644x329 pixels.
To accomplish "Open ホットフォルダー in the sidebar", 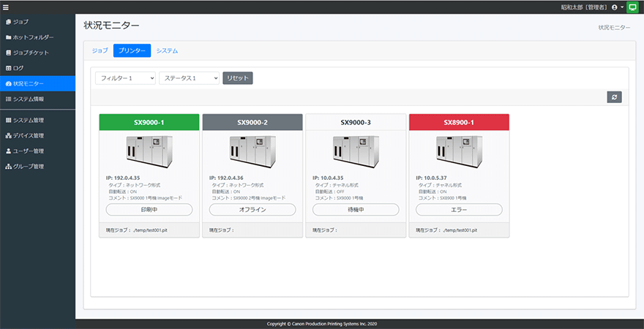I will click(33, 37).
